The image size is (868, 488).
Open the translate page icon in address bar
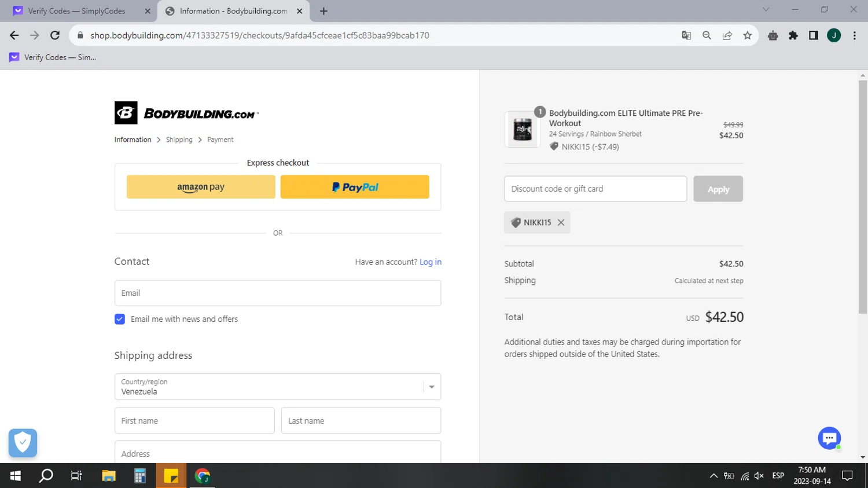point(686,35)
